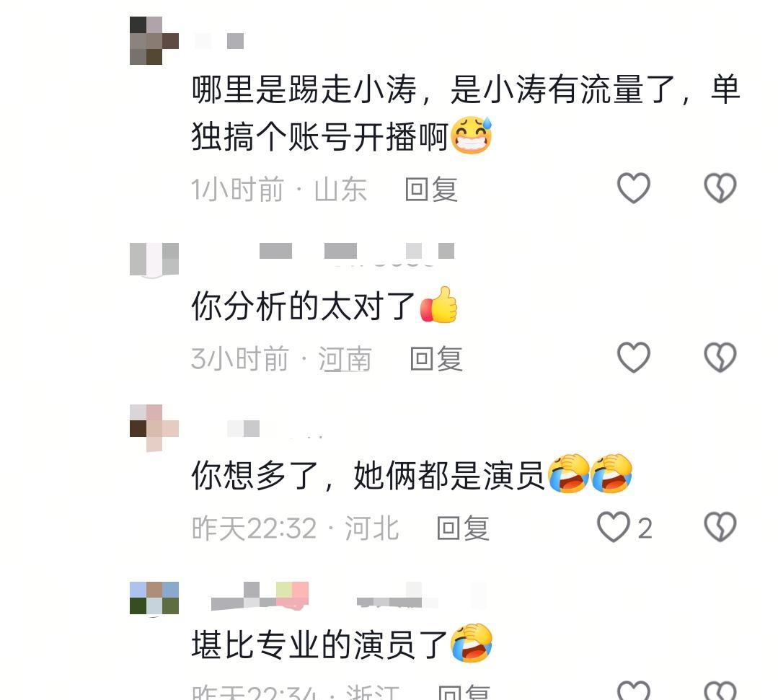Dislike the Shandong comment with broken heart
This screenshot has width=778, height=700.
click(x=720, y=188)
